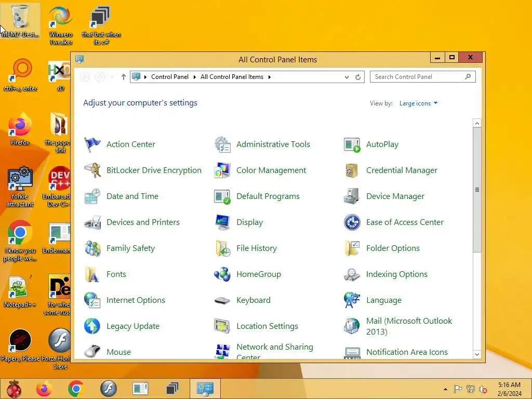Open the Device Manager icon
This screenshot has width=532, height=399.
352,196
